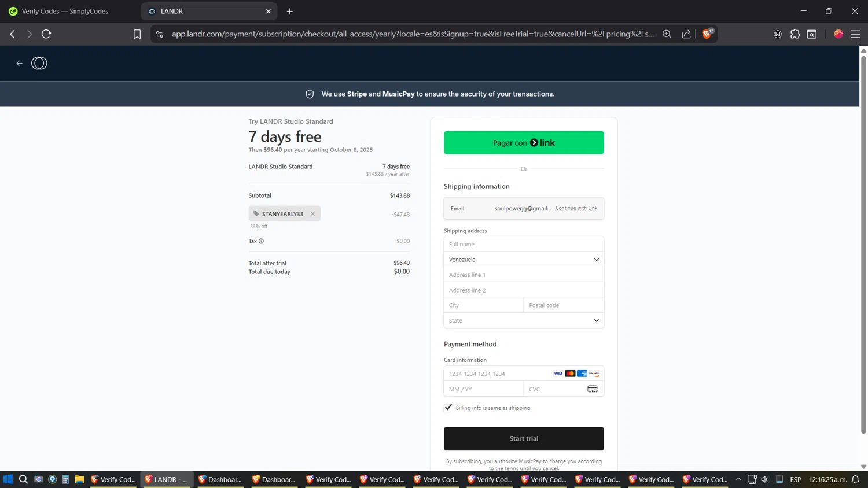Viewport: 868px width, 488px height.
Task: Reload the page with the refresh icon
Action: 46,34
